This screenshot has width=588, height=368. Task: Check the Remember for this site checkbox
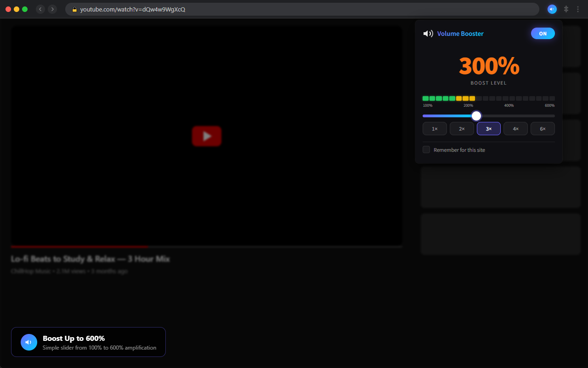[426, 149]
